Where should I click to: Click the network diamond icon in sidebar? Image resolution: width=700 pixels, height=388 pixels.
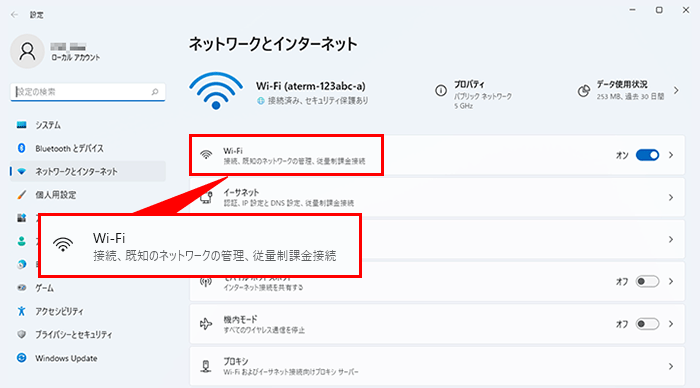click(21, 171)
